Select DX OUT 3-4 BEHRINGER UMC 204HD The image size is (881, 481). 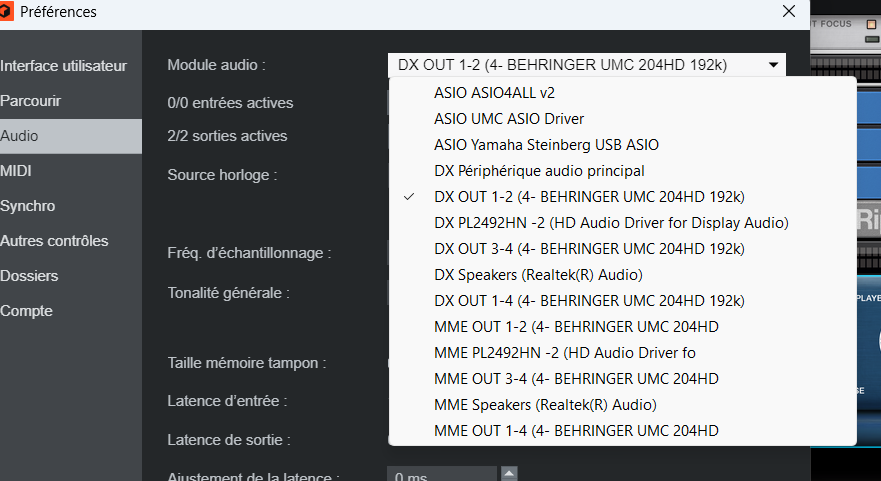[623, 249]
